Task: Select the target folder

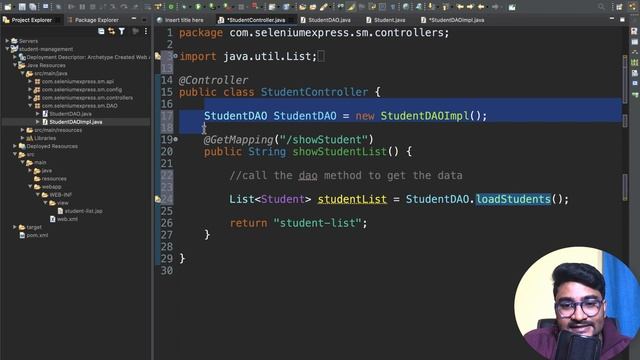Action: coord(34,227)
